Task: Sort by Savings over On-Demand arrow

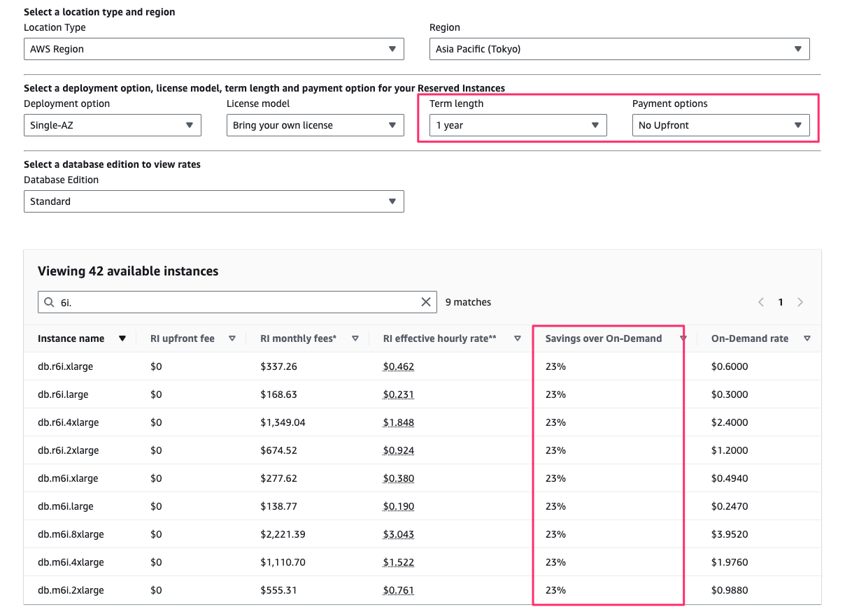Action: (x=683, y=338)
